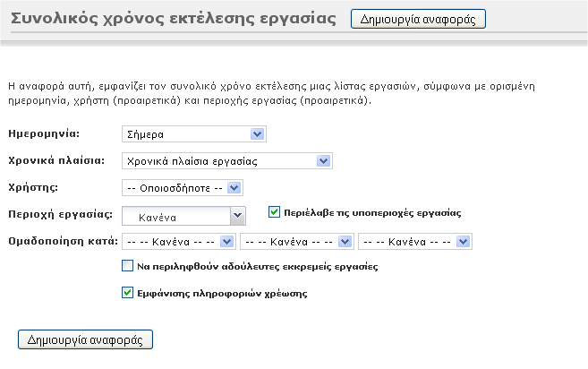The height and width of the screenshot is (369, 588).
Task: Click the arrow button of Περιοχή εργασίας combo box
Action: [x=237, y=216]
